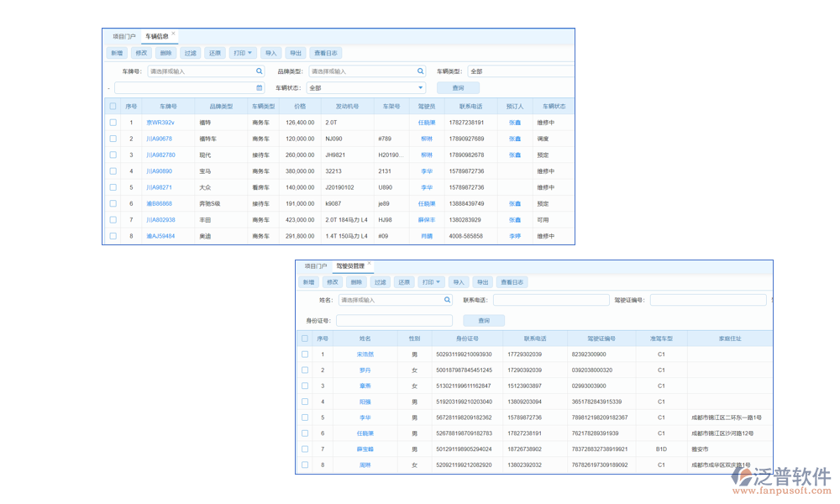
Task: Tick checkbox for vehicle 川A90678
Action: coord(113,139)
